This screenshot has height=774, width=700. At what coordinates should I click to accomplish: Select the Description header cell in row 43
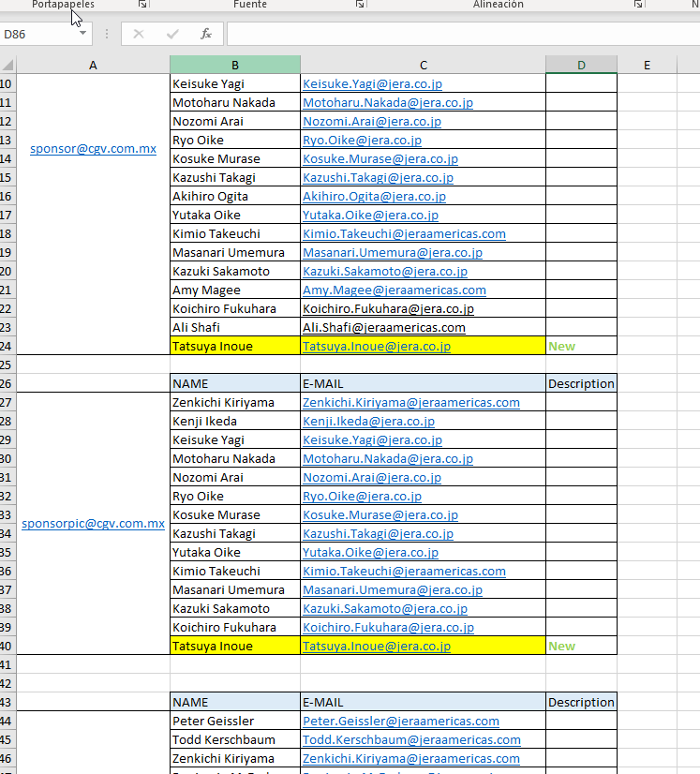coord(581,702)
